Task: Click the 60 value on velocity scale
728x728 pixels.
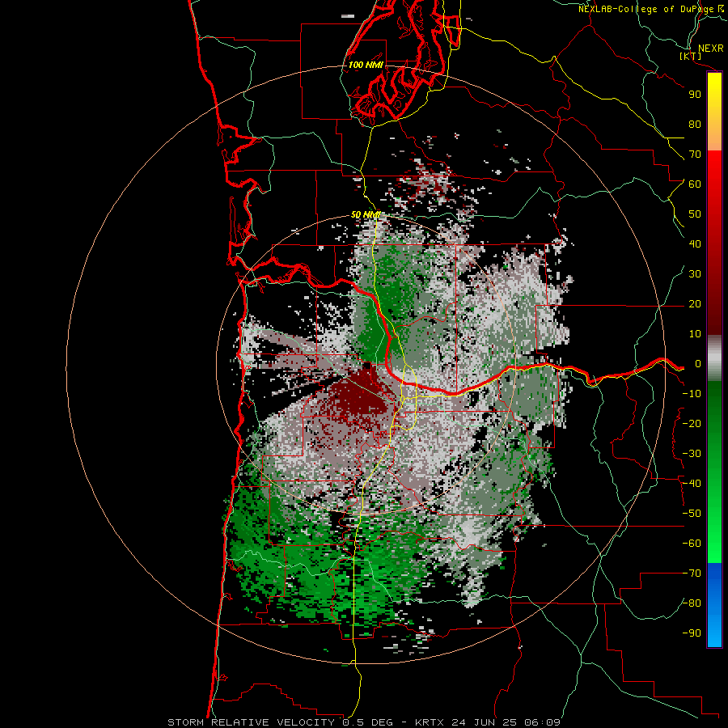Action: (695, 184)
